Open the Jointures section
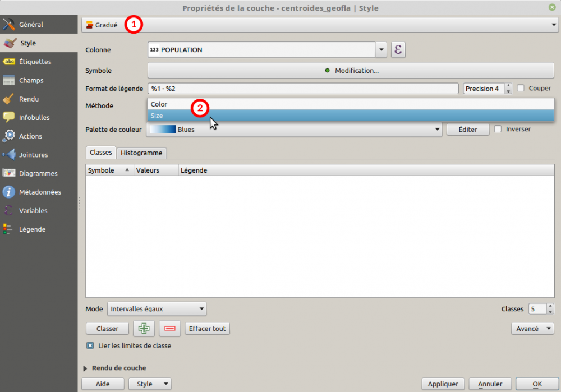Screen dimensions: 561x392 (33, 155)
